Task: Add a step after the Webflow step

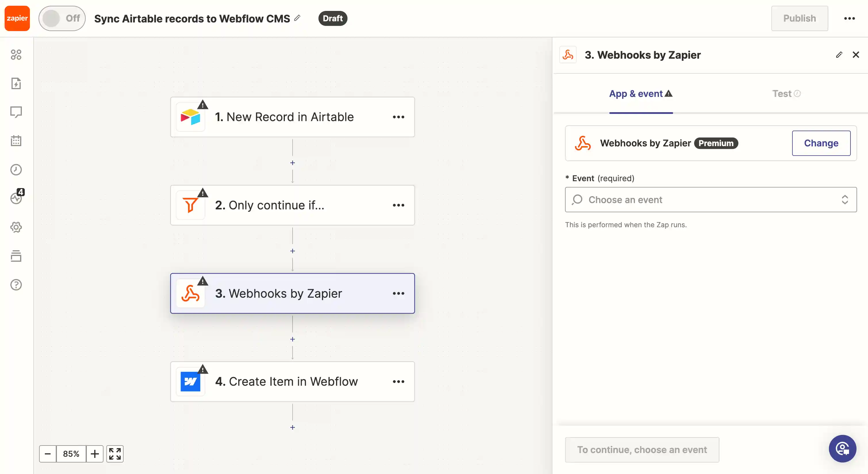Action: pos(293,427)
